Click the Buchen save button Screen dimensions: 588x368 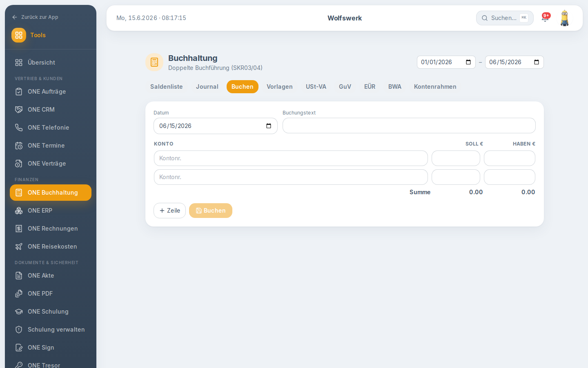click(211, 211)
